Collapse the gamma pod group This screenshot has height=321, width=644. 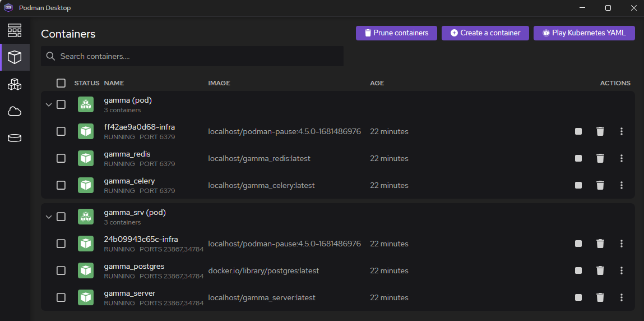tap(49, 104)
